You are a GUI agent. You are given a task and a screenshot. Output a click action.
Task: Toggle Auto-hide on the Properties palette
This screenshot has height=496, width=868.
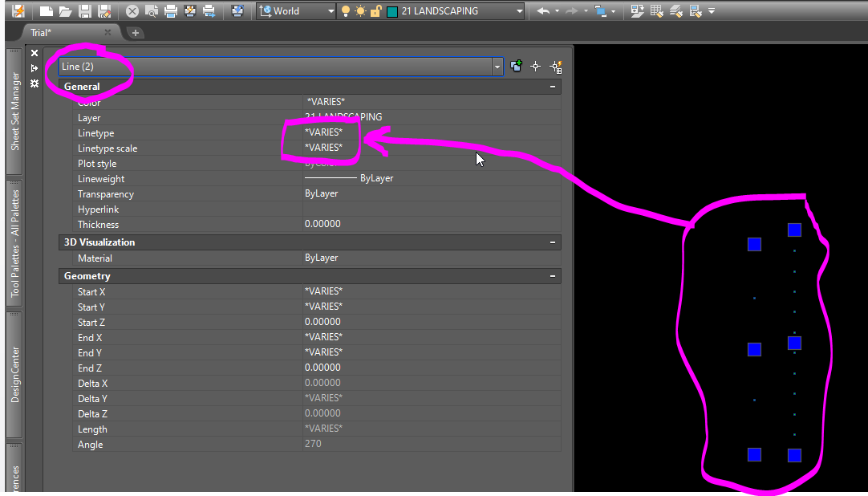coord(34,67)
